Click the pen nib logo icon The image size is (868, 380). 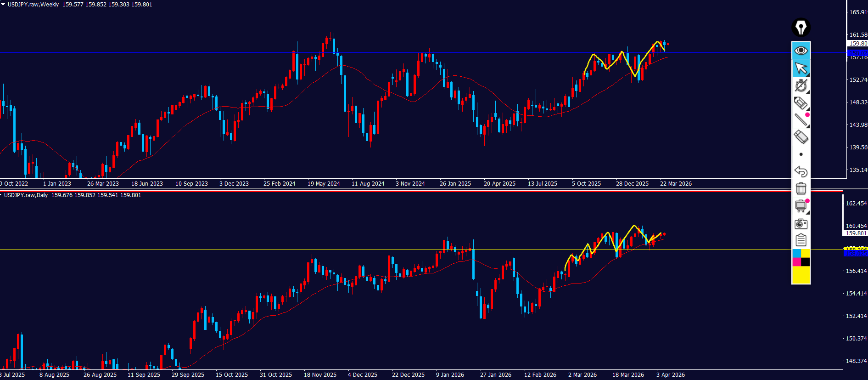[801, 28]
